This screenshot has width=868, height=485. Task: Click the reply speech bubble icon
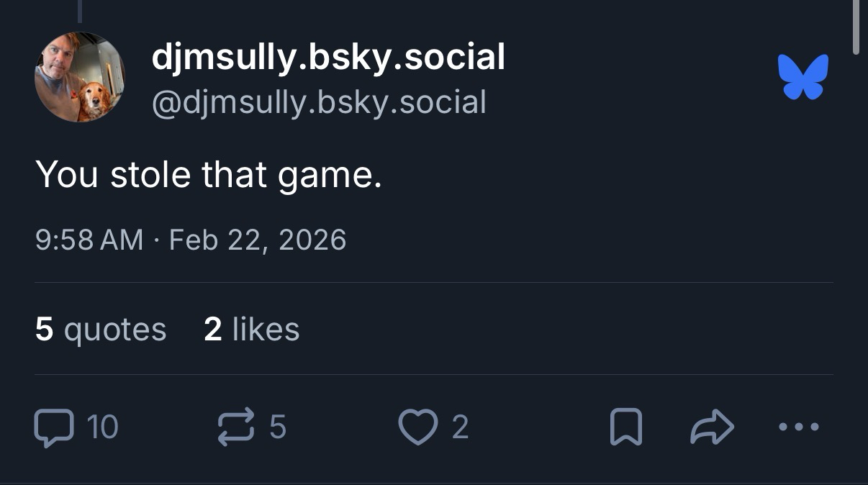pyautogui.click(x=54, y=427)
